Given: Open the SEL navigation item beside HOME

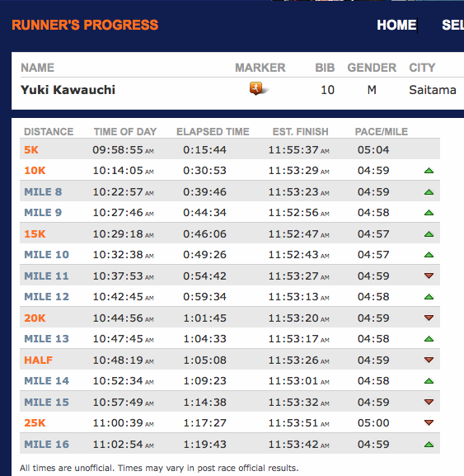Looking at the screenshot, I should [452, 25].
